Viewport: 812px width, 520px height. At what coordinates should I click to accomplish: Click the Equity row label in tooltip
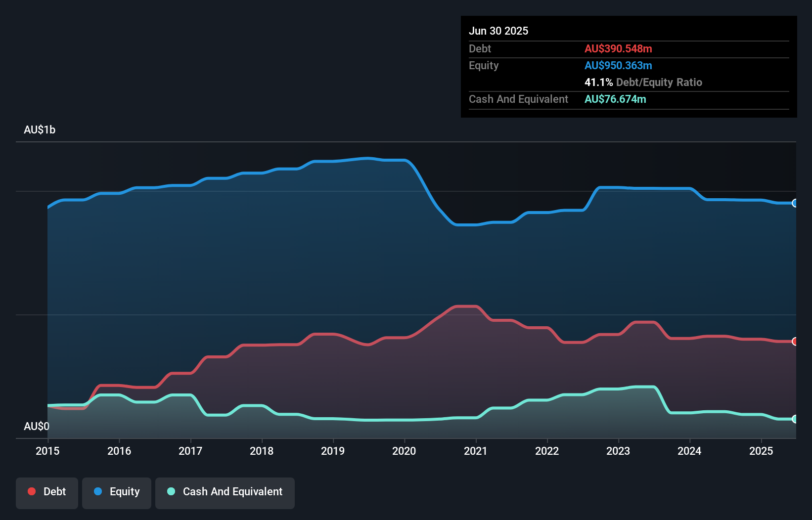pyautogui.click(x=484, y=66)
